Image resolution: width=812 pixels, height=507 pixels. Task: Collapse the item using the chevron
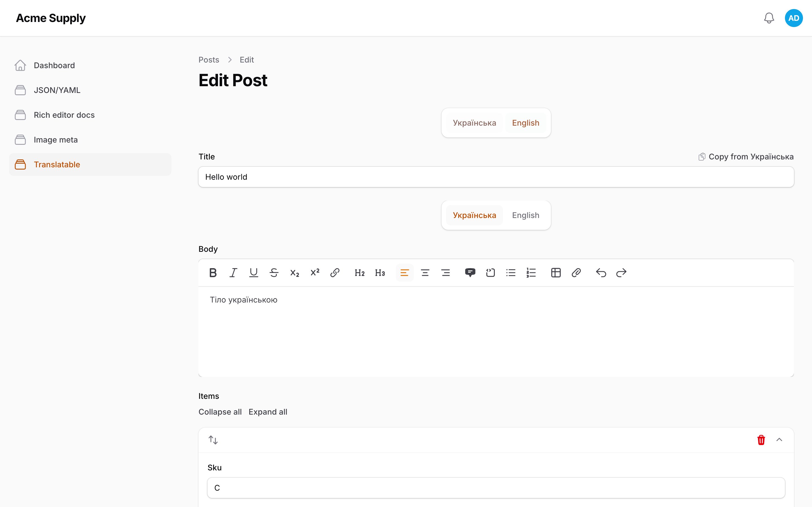tap(779, 440)
